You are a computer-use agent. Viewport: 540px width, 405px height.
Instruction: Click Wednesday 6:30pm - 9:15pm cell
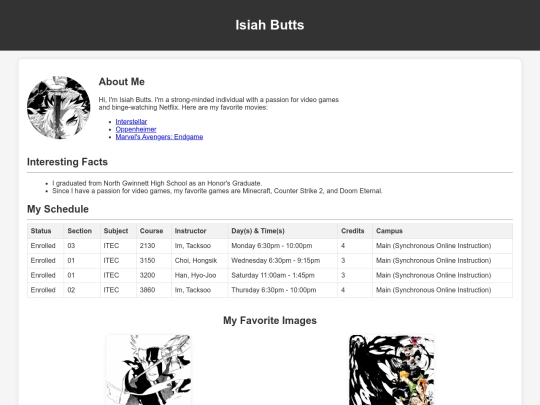click(282, 261)
